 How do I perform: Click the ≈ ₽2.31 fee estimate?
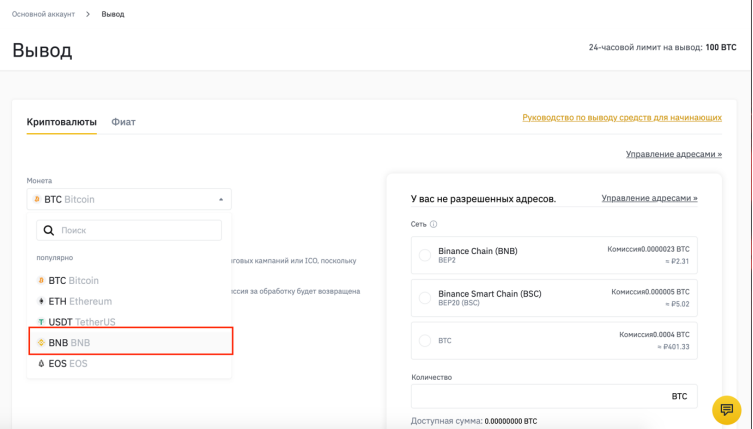[x=677, y=261]
